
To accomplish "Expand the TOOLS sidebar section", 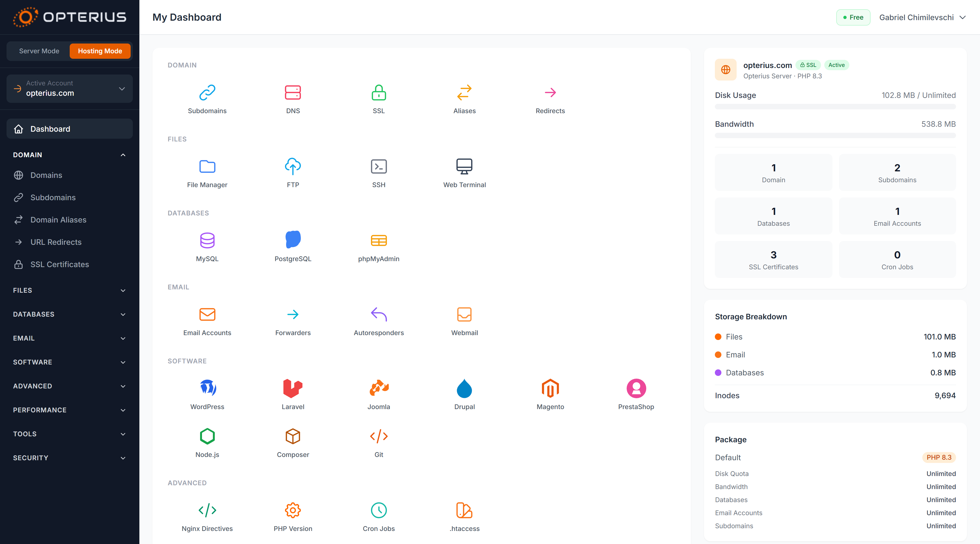I will pos(70,434).
